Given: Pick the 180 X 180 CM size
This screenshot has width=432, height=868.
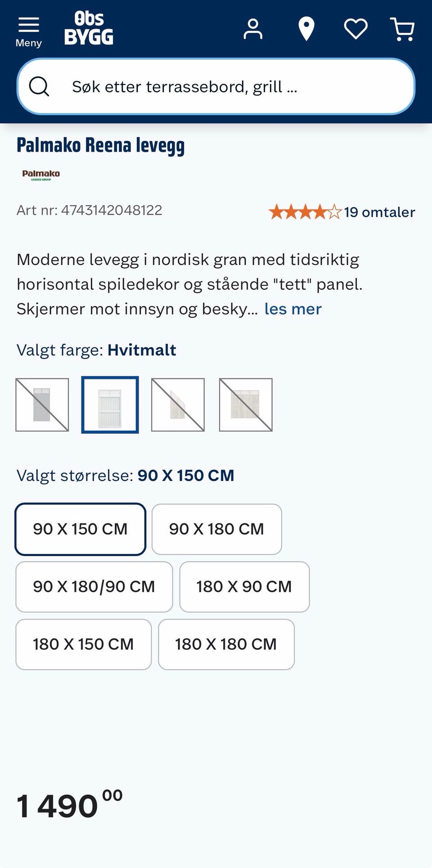Looking at the screenshot, I should (x=226, y=644).
